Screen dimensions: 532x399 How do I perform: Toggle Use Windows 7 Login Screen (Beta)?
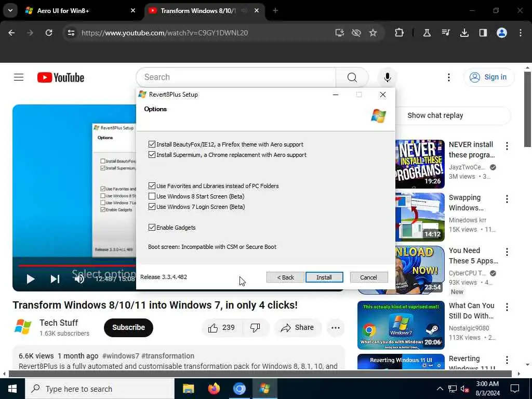(x=152, y=207)
